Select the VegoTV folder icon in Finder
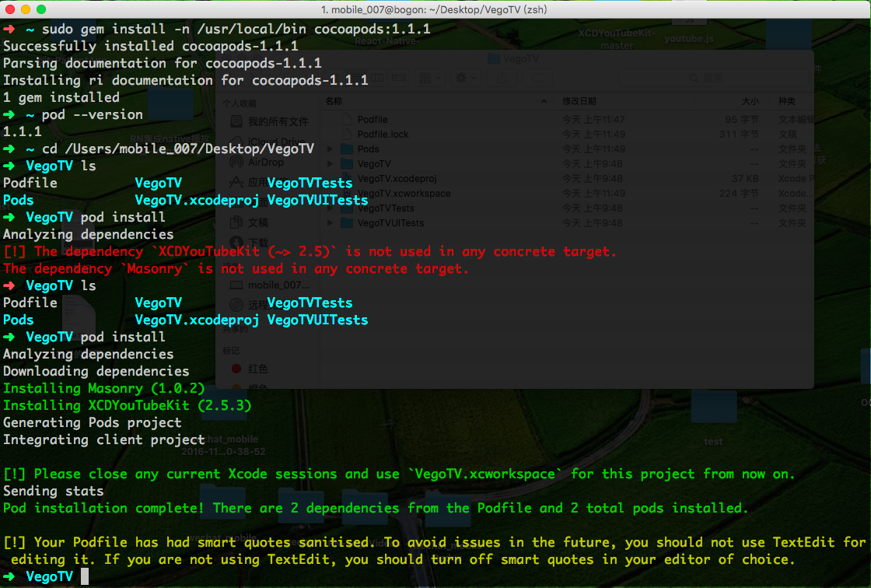This screenshot has width=871, height=588. pyautogui.click(x=347, y=164)
